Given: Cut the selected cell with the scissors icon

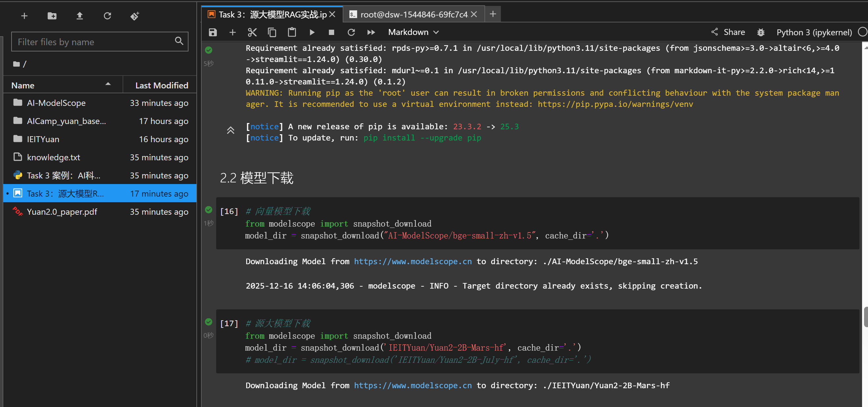Looking at the screenshot, I should (x=252, y=32).
